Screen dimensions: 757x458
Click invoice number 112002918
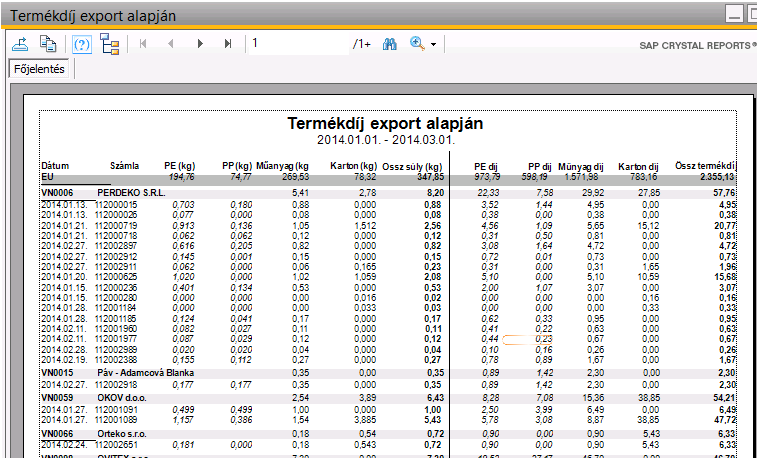click(x=116, y=385)
